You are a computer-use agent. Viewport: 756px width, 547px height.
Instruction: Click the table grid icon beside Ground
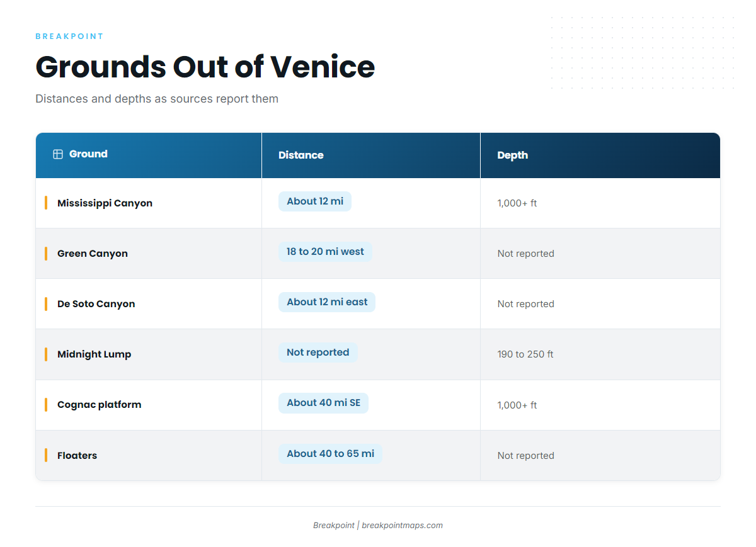[x=58, y=154]
